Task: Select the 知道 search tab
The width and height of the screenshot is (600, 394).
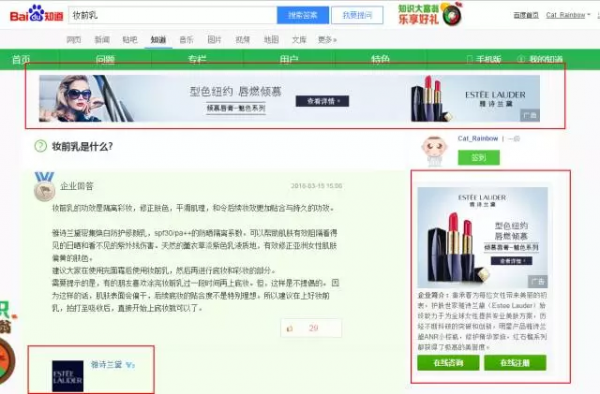Action: 158,39
